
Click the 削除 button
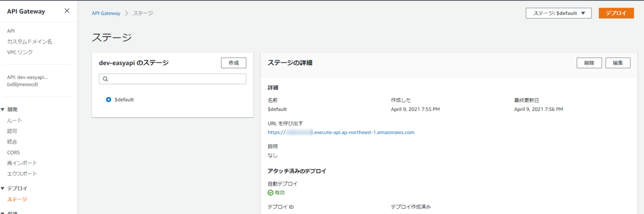click(x=589, y=63)
